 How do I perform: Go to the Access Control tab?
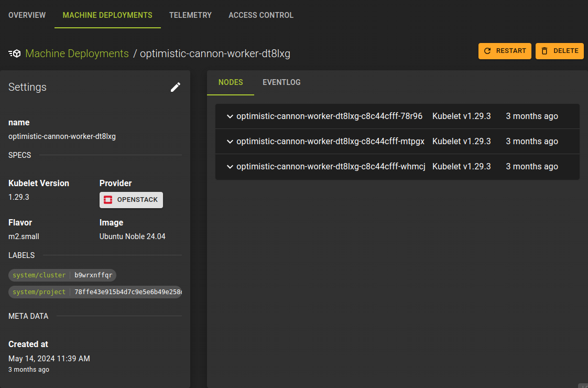[x=261, y=15]
